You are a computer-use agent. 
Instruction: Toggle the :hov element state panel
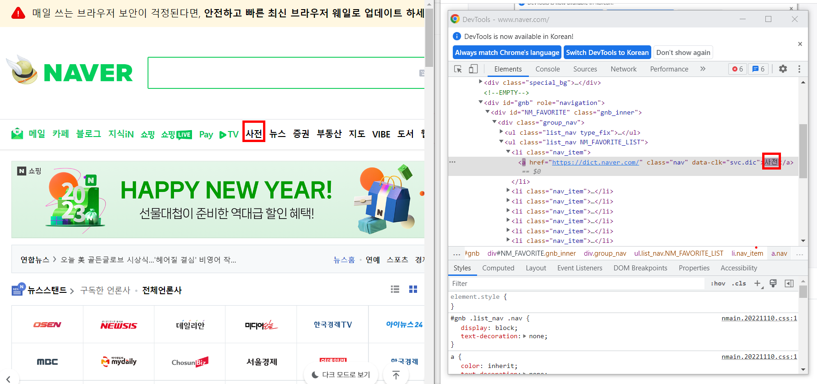(718, 283)
